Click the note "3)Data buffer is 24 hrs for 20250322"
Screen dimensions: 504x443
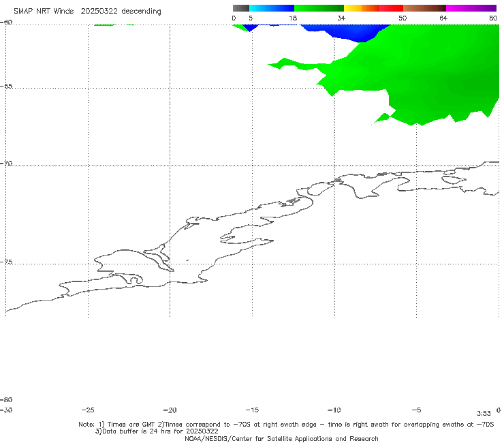(x=157, y=431)
